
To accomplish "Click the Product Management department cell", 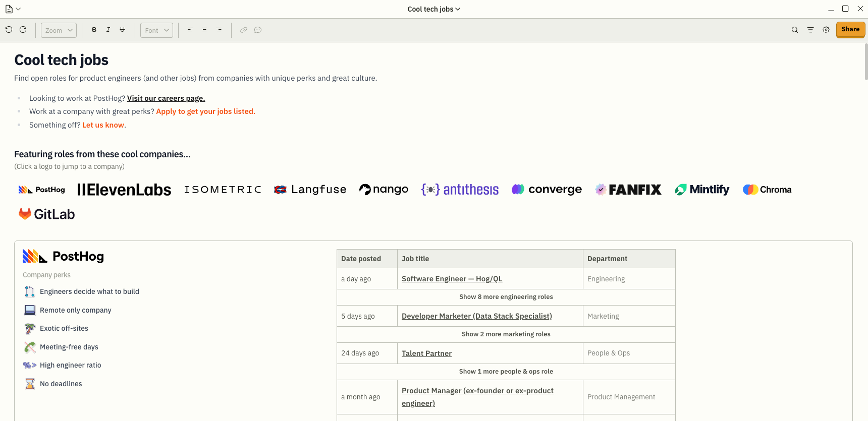I will [629, 397].
